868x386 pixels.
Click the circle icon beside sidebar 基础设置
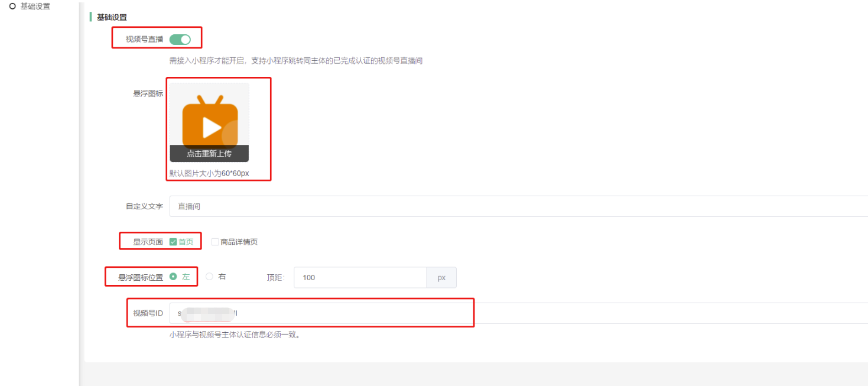pos(12,7)
